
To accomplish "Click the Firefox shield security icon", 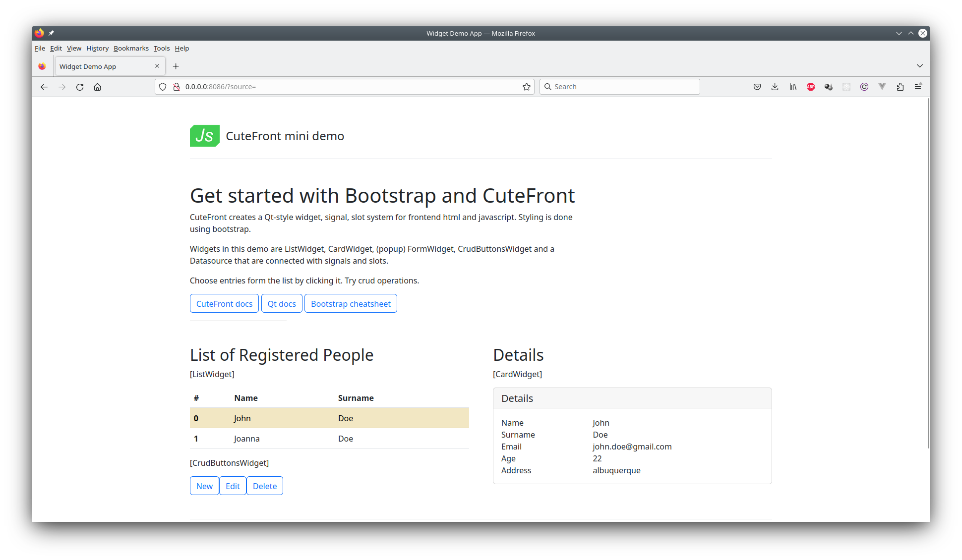I will click(x=163, y=86).
